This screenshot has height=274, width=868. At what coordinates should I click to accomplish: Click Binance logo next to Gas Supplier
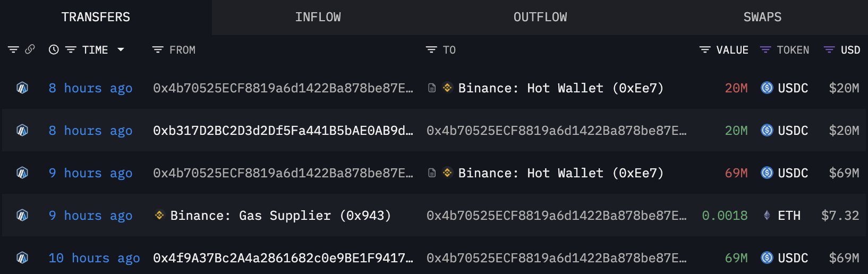pyautogui.click(x=159, y=216)
